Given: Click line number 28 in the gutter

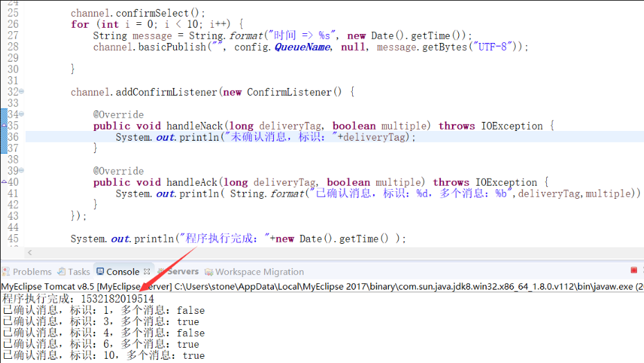Looking at the screenshot, I should [x=13, y=46].
